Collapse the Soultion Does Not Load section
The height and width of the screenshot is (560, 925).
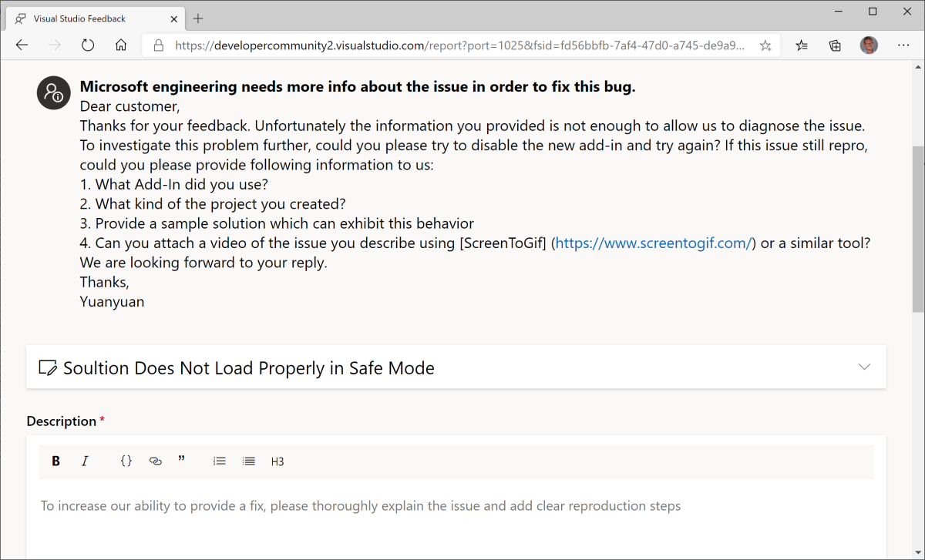[865, 367]
